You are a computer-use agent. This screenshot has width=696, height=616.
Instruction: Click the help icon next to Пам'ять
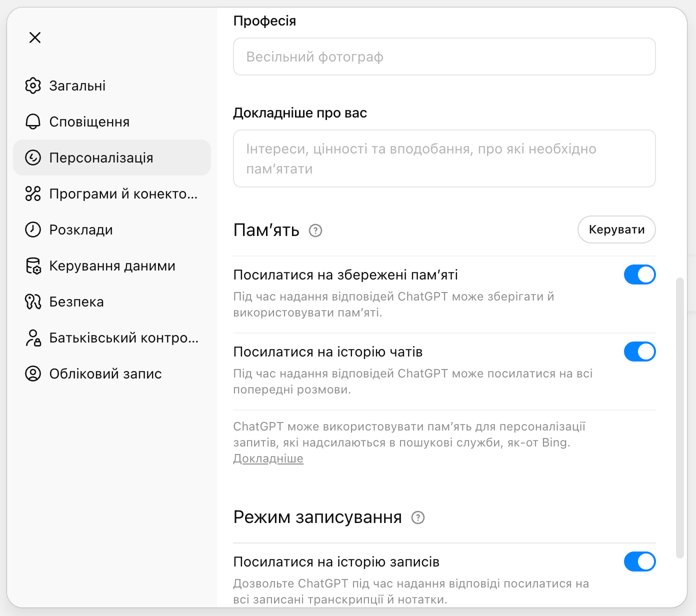(315, 230)
